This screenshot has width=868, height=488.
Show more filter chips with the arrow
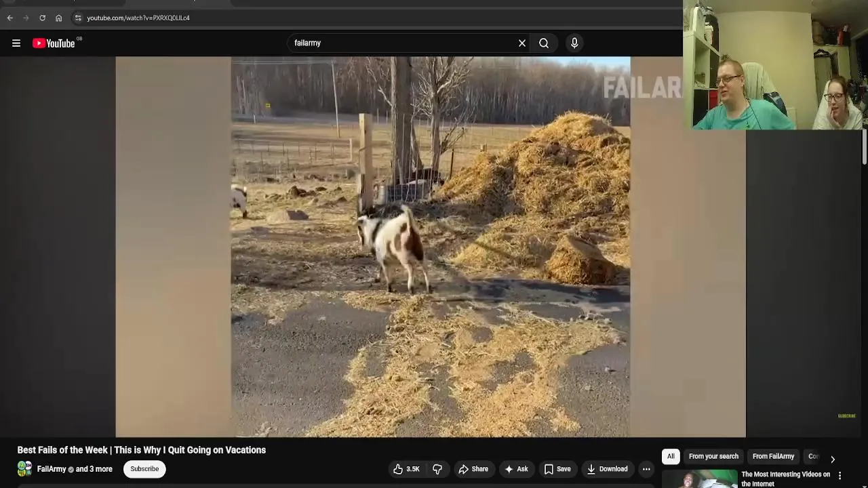(x=833, y=459)
